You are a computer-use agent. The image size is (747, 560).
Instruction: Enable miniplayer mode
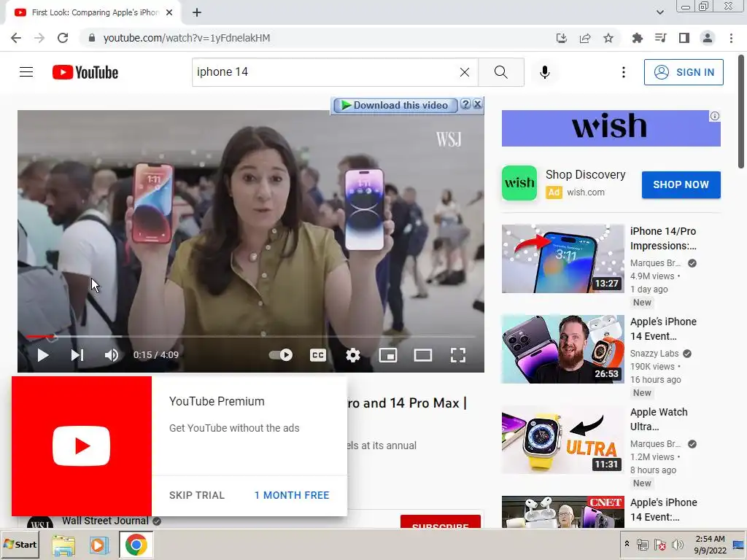pyautogui.click(x=388, y=355)
